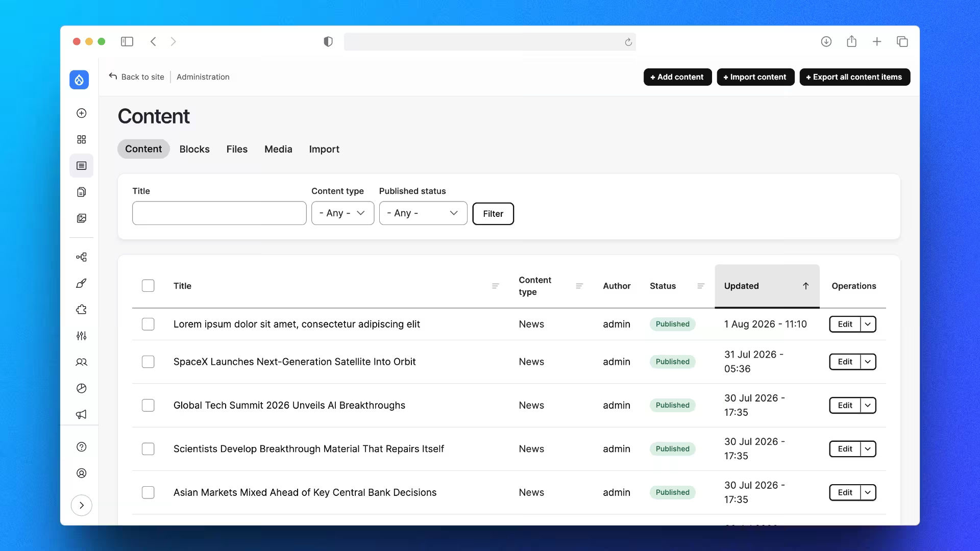
Task: Expand Edit options arrow for Lorem ipsum row
Action: tap(868, 324)
